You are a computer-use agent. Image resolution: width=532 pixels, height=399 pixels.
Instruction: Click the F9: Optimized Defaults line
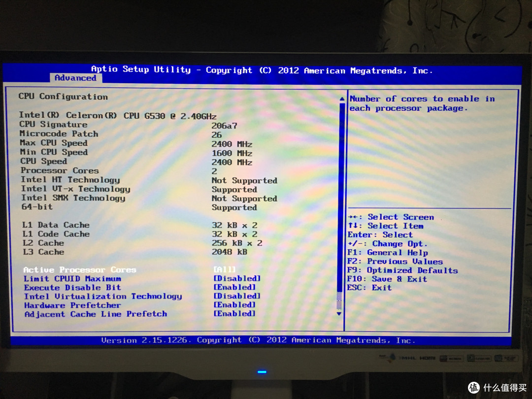coord(402,270)
